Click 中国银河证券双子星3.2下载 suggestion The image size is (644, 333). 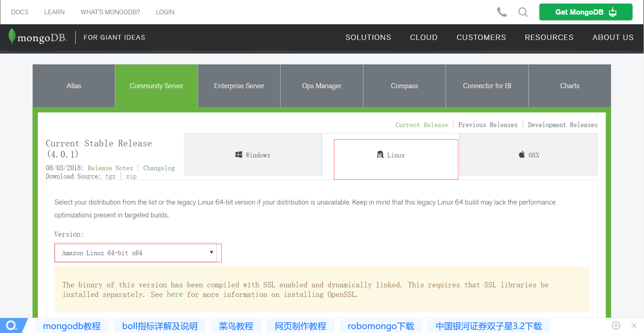tap(489, 326)
